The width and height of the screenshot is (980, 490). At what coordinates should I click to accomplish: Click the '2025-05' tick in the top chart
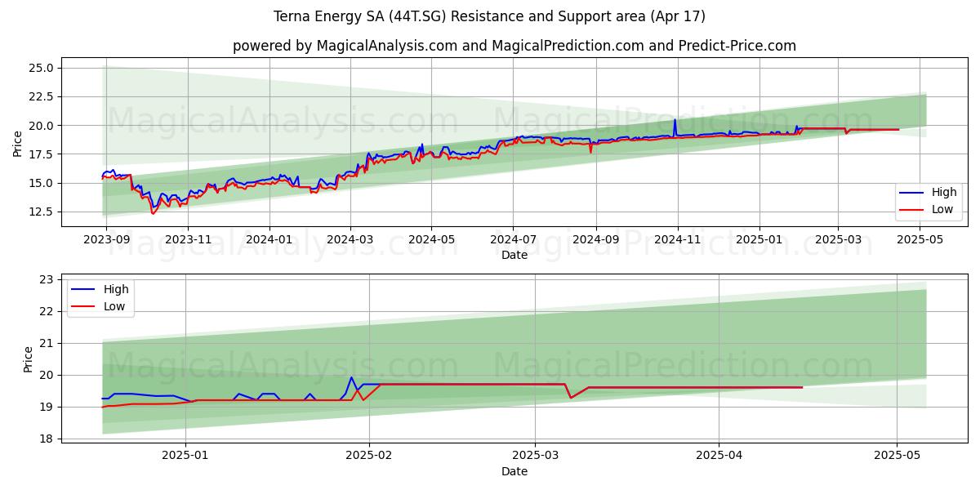920,239
